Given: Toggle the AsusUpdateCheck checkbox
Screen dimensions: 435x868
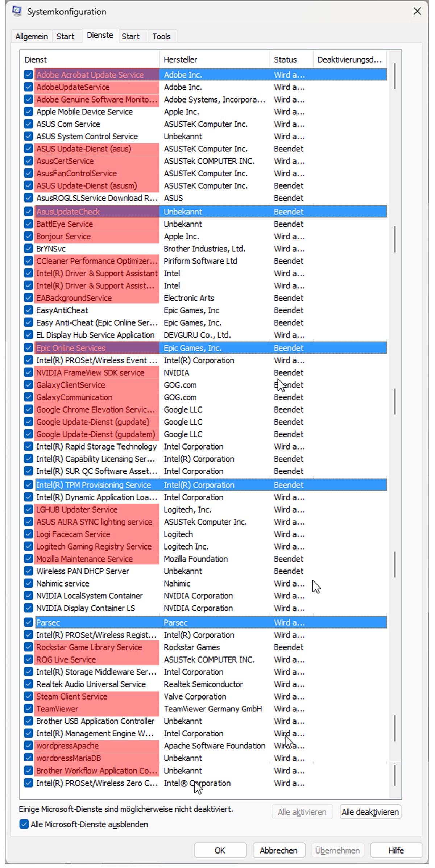Looking at the screenshot, I should 28,212.
